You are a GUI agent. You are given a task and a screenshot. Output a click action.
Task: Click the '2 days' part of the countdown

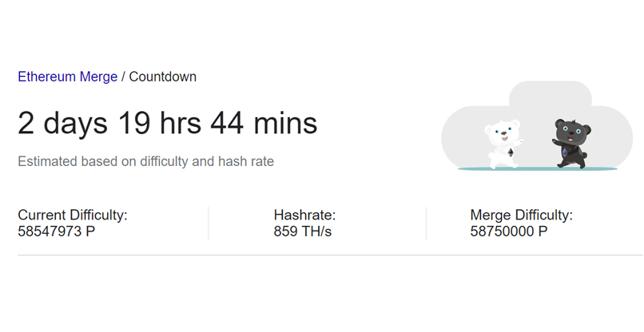point(63,124)
